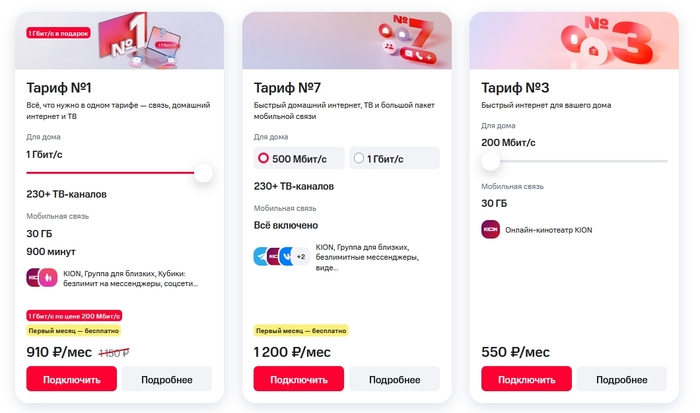Open Подробнее for Тариф №1

(167, 379)
